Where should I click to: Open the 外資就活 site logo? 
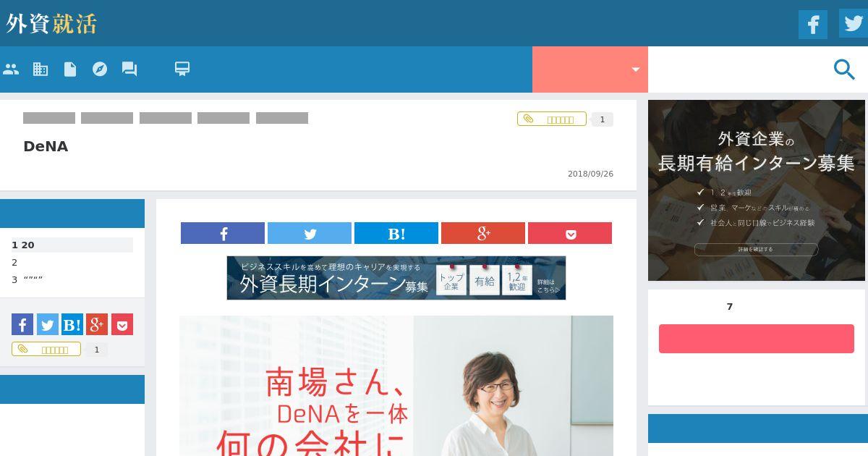click(51, 23)
